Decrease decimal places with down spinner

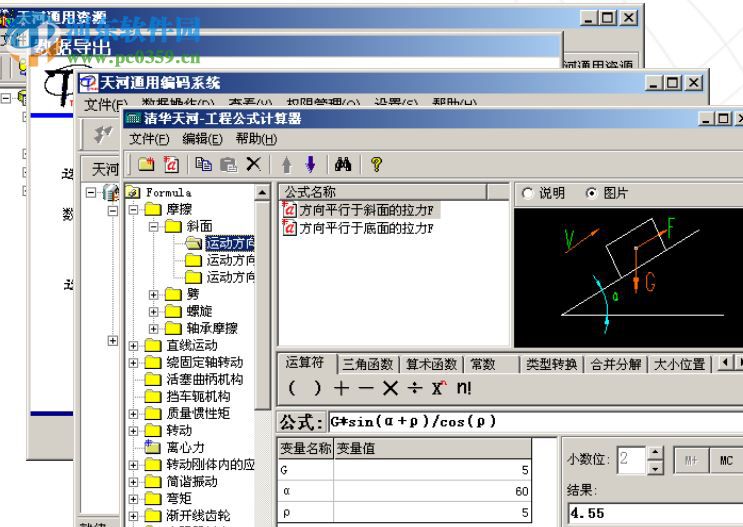point(655,467)
